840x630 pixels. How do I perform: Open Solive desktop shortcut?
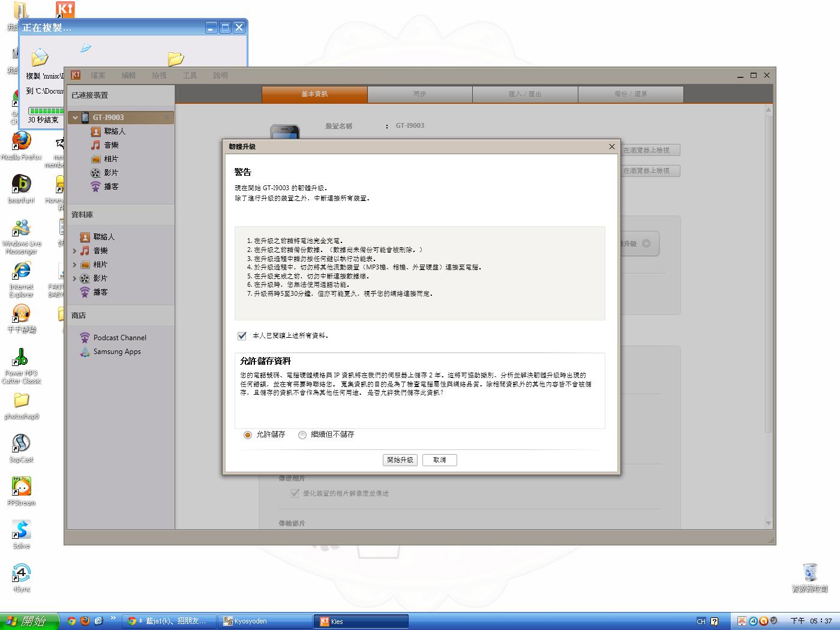click(x=22, y=535)
